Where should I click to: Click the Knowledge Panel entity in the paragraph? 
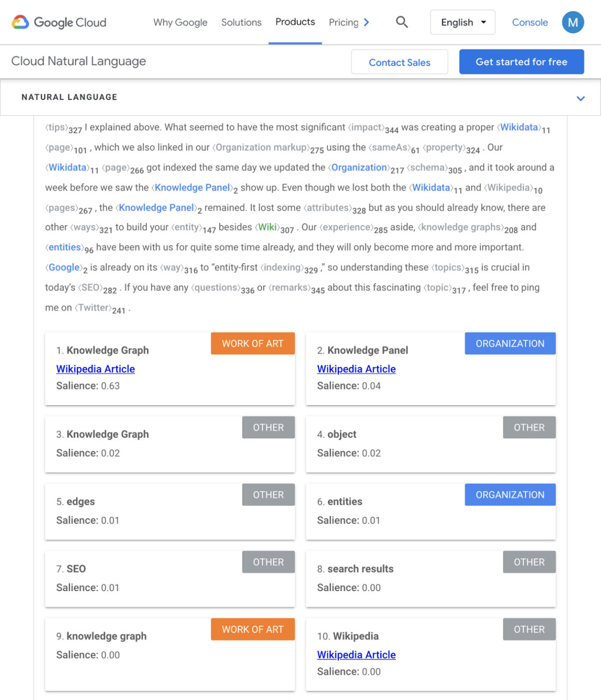click(x=192, y=187)
